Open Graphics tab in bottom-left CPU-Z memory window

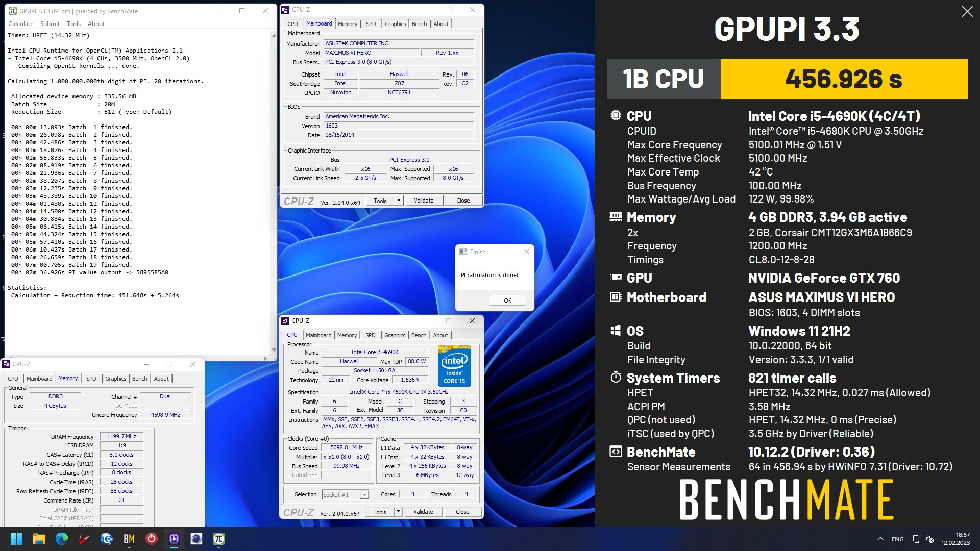(116, 379)
